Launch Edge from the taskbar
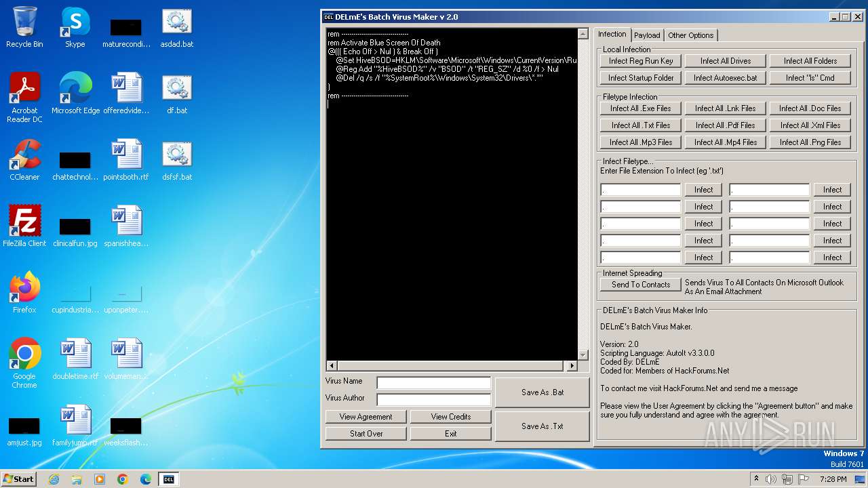 tap(146, 479)
